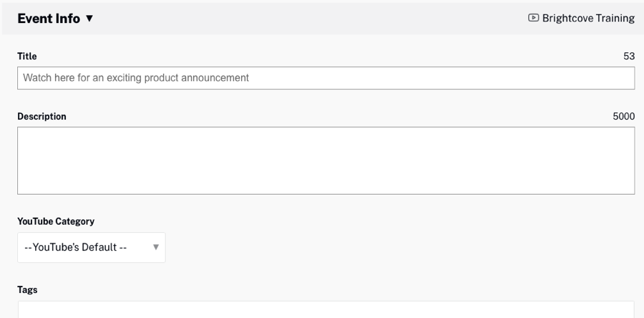Collapse the Event Info section triangle
This screenshot has height=318, width=644.
[x=89, y=19]
